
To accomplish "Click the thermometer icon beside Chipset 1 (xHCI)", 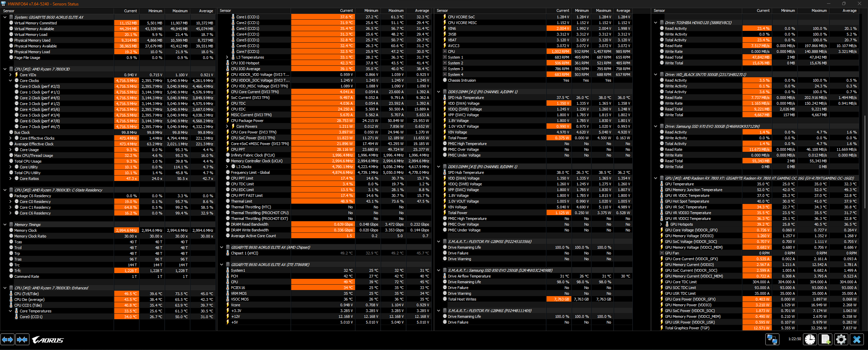I will coord(228,253).
